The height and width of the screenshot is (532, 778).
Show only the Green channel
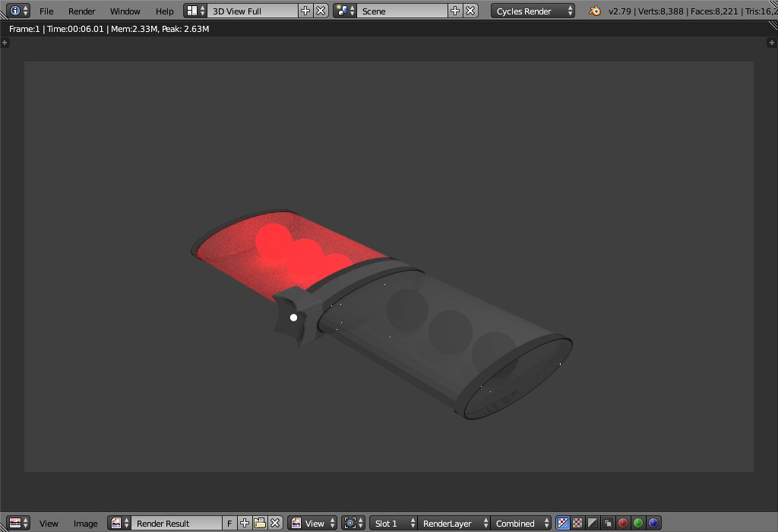point(638,523)
